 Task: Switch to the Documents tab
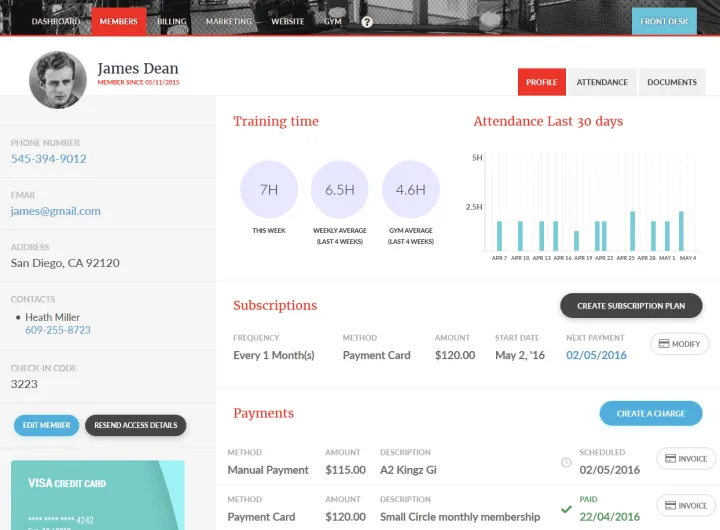tap(671, 82)
